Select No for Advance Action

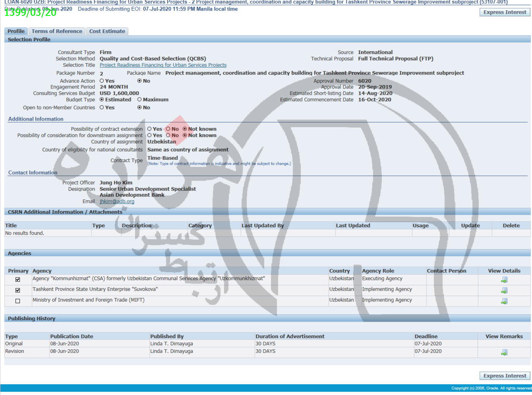coord(139,81)
